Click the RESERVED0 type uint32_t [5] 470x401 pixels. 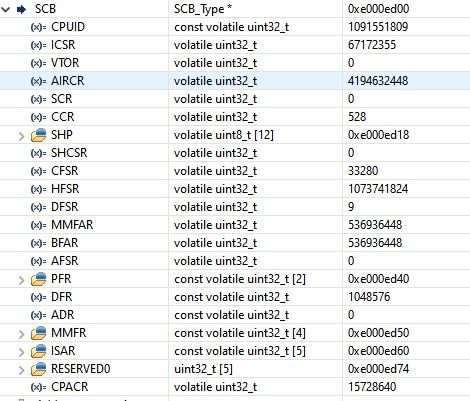coord(203,369)
